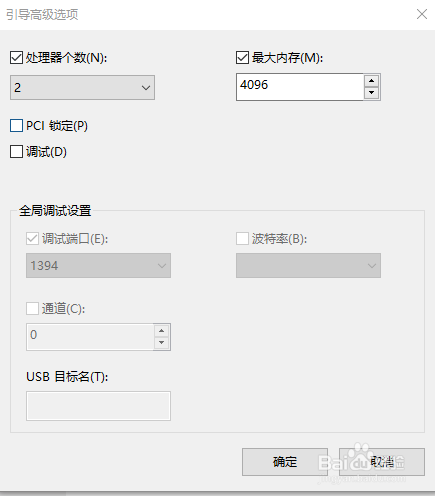435x496 pixels.
Task: Cancel with the 取消 button
Action: [x=382, y=462]
